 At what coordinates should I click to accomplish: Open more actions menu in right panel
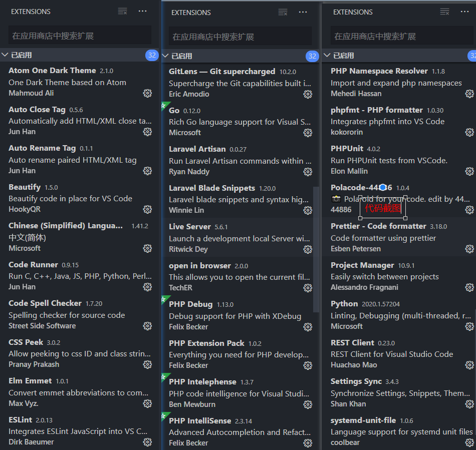click(464, 12)
